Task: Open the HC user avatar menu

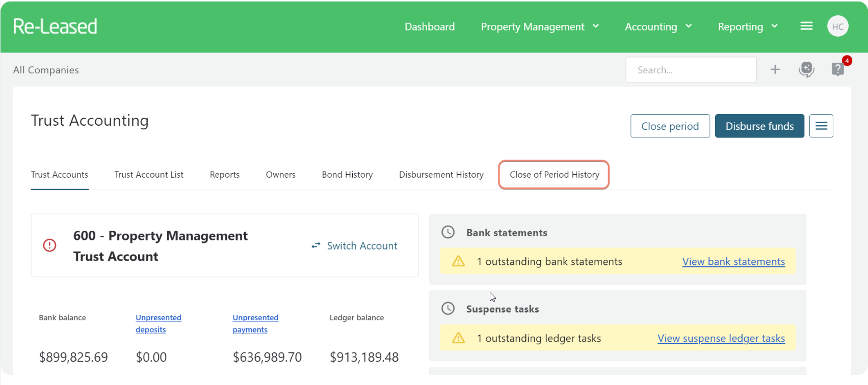Action: pos(838,26)
